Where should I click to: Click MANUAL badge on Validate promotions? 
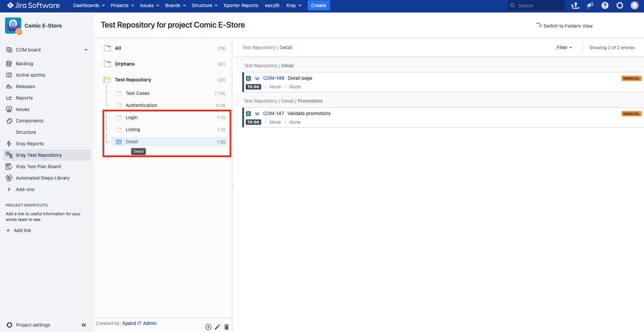click(632, 114)
